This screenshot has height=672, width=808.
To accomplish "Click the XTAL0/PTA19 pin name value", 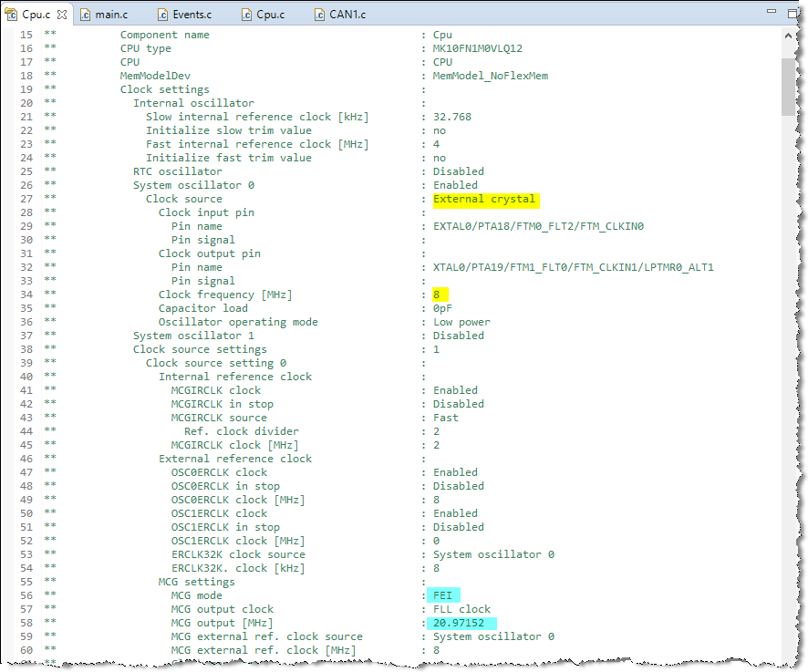I will tap(574, 267).
